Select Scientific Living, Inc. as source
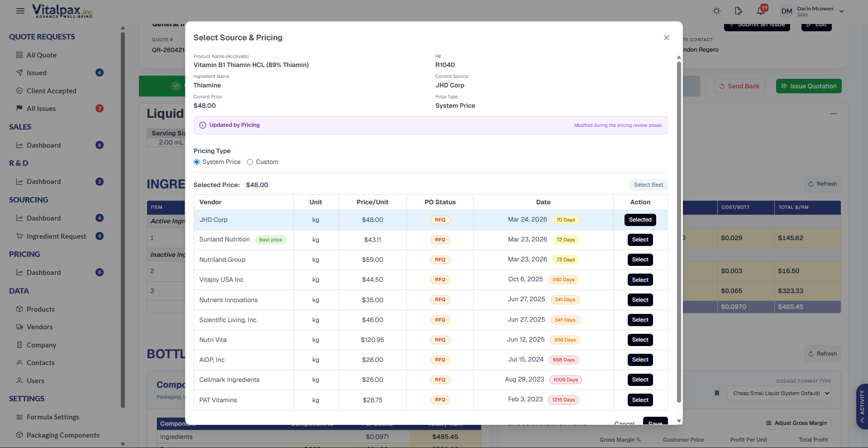Image resolution: width=868 pixels, height=448 pixels. (640, 320)
